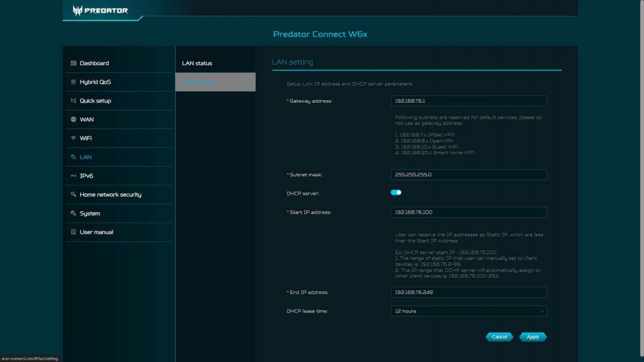Click the Gateway address input field
644x362 pixels.
[469, 100]
